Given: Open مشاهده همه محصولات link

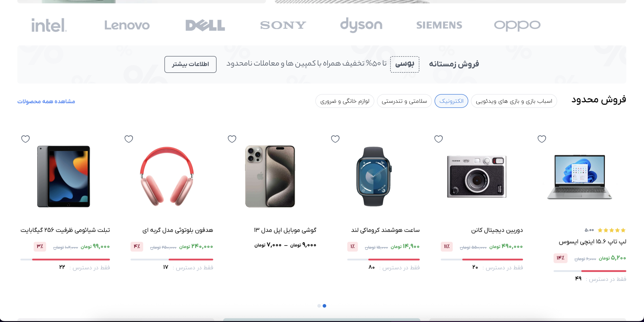Looking at the screenshot, I should (x=46, y=101).
